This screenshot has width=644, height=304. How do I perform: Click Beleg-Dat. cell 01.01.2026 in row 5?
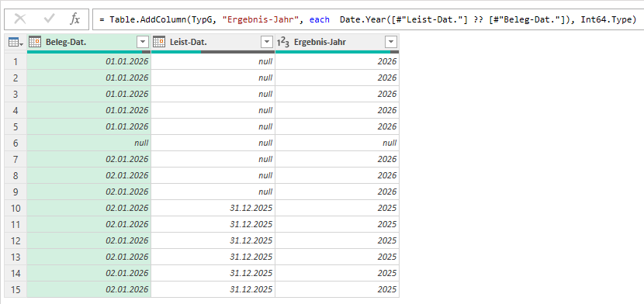pyautogui.click(x=89, y=126)
